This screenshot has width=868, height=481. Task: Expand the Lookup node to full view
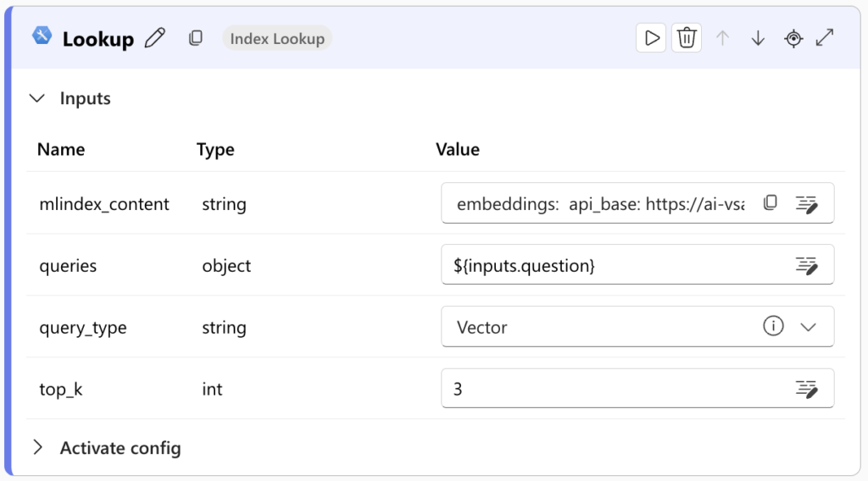click(825, 37)
